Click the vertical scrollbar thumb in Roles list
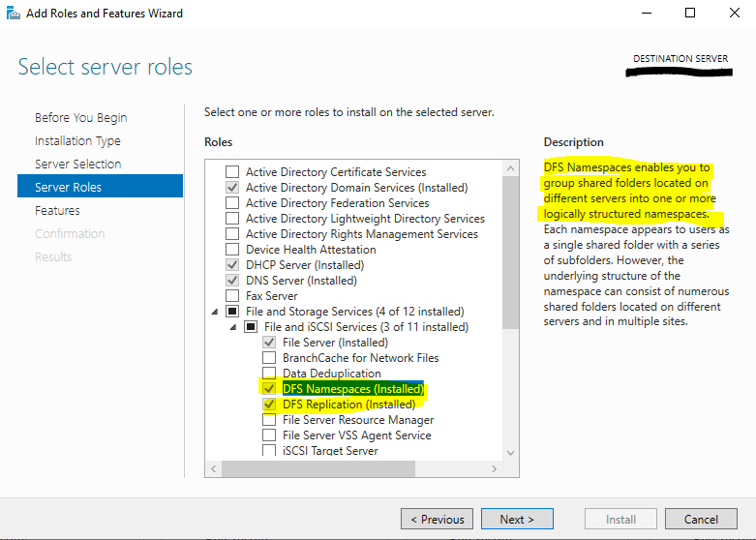Viewport: 756px width, 540px height. [510, 253]
